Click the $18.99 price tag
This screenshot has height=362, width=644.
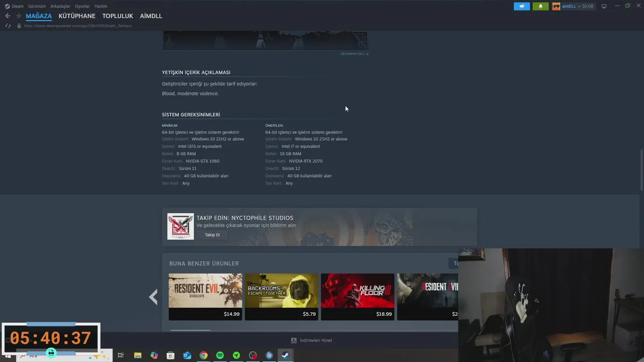pos(384,314)
